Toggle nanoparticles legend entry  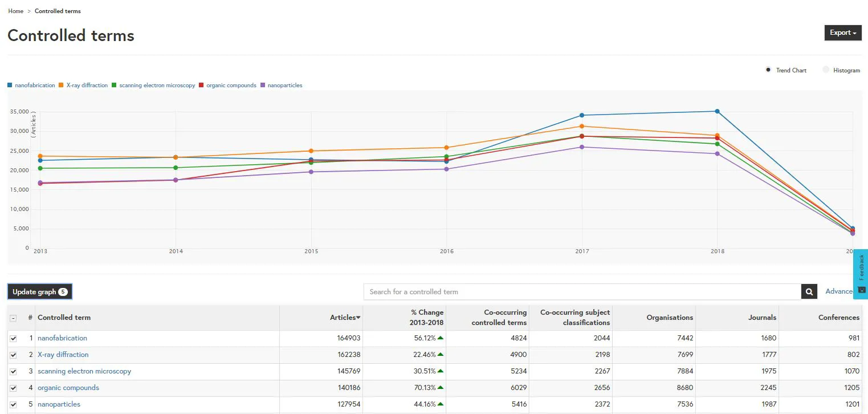pyautogui.click(x=284, y=86)
